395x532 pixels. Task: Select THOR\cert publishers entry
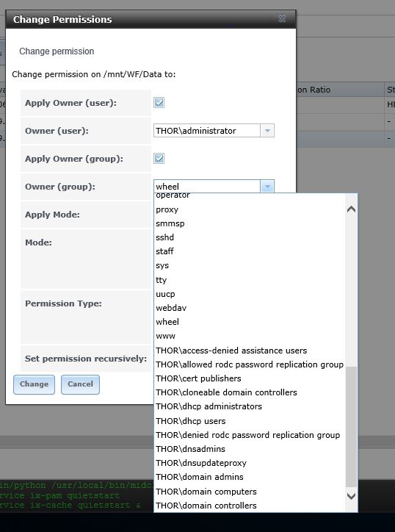click(x=249, y=378)
